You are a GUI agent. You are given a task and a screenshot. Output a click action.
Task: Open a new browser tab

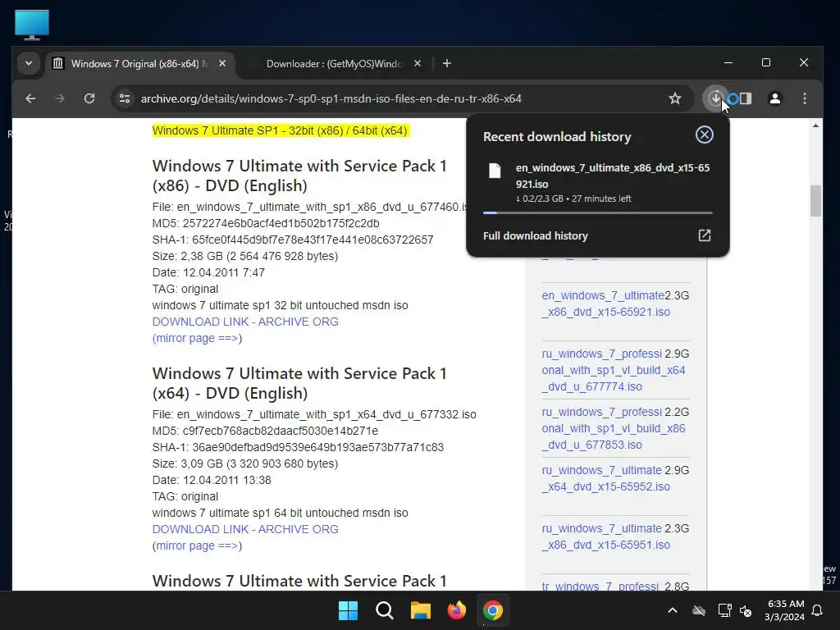point(447,64)
